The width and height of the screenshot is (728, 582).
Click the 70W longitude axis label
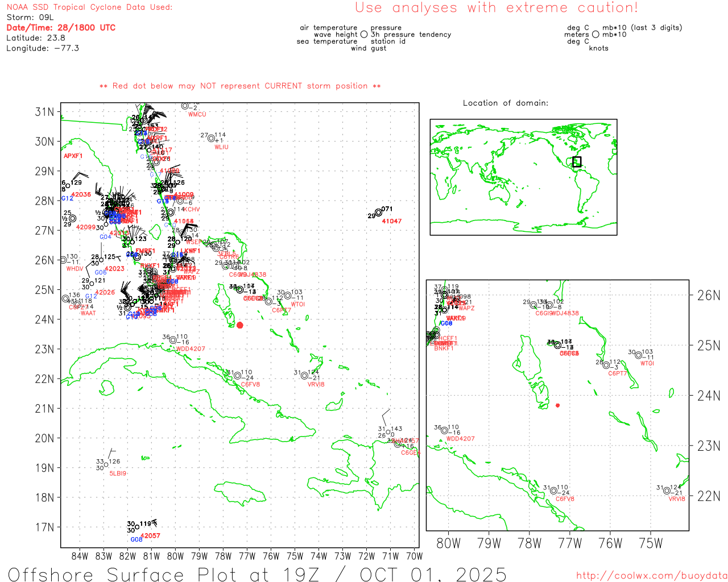click(415, 556)
